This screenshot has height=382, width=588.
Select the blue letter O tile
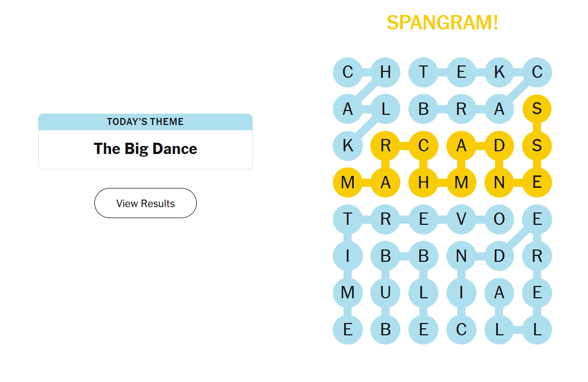pos(499,219)
